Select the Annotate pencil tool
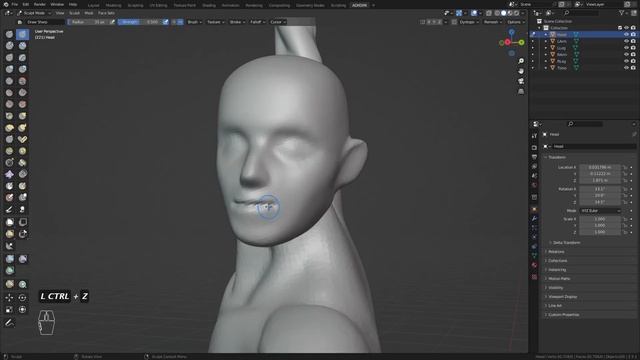 pyautogui.click(x=9, y=323)
